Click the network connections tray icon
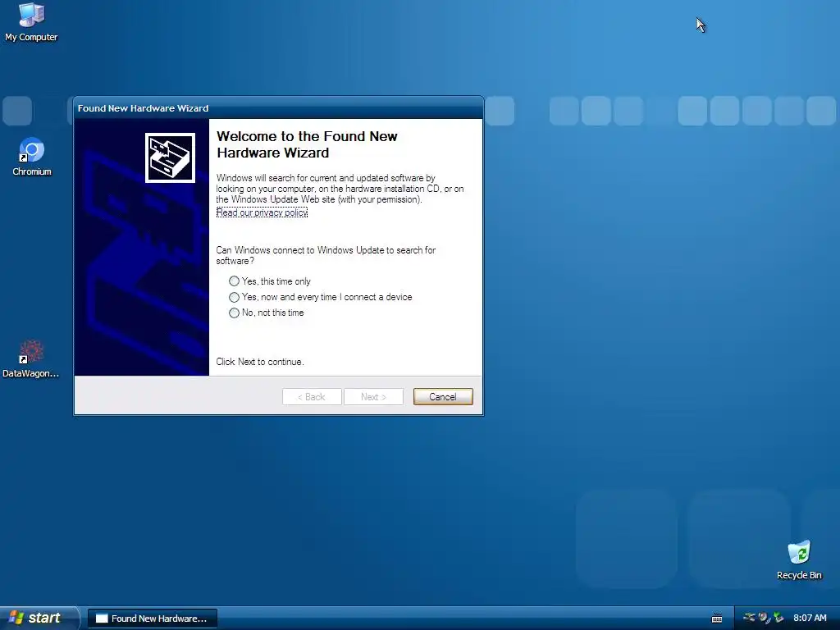Viewport: 840px width, 630px height. [x=749, y=618]
